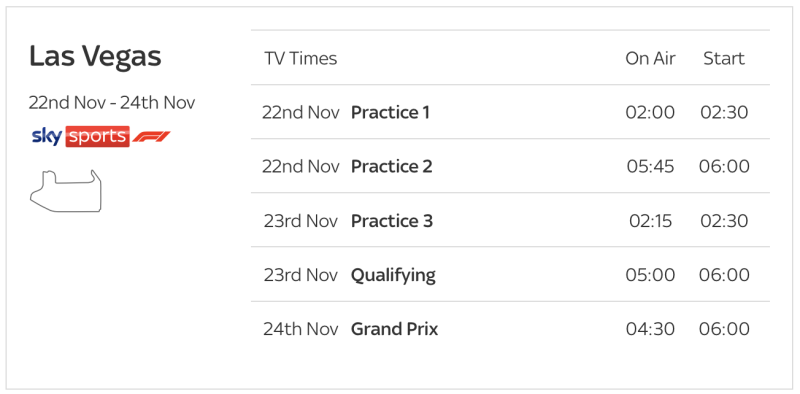Click the Practice 1 start time 02:30
This screenshot has height=394, width=800.
(724, 112)
